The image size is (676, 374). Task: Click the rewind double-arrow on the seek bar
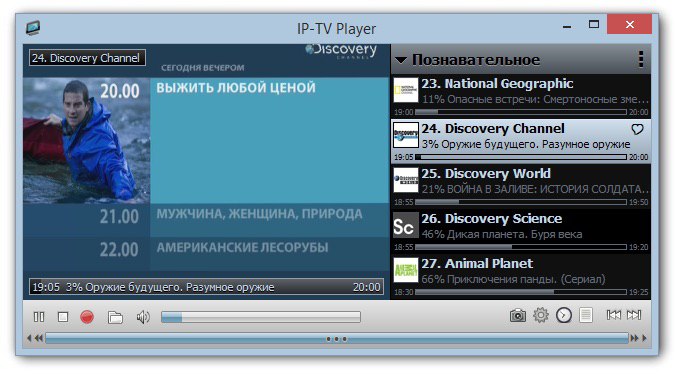coord(38,338)
